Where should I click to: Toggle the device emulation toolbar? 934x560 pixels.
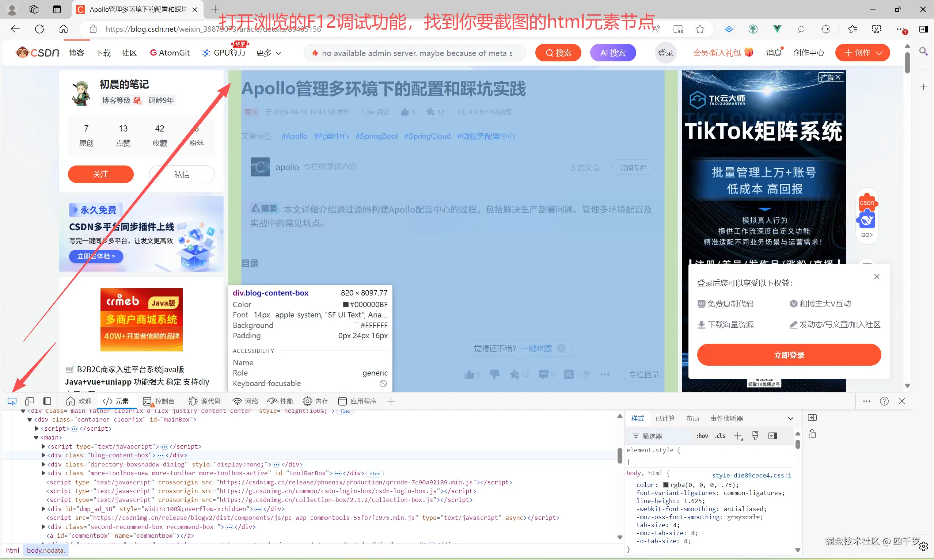click(30, 401)
